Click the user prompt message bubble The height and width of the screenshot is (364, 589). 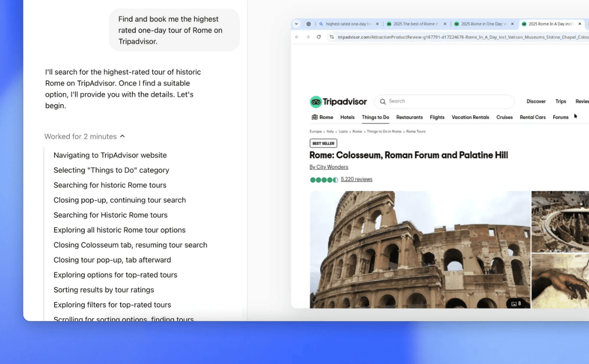[x=174, y=30]
